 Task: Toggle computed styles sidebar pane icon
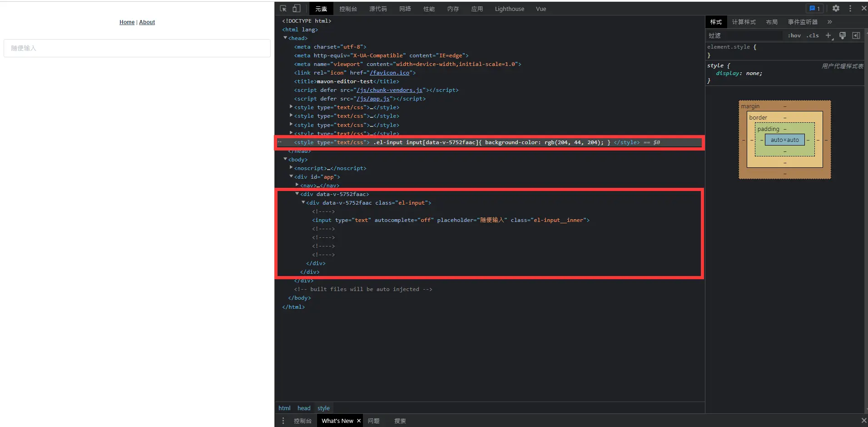point(856,35)
